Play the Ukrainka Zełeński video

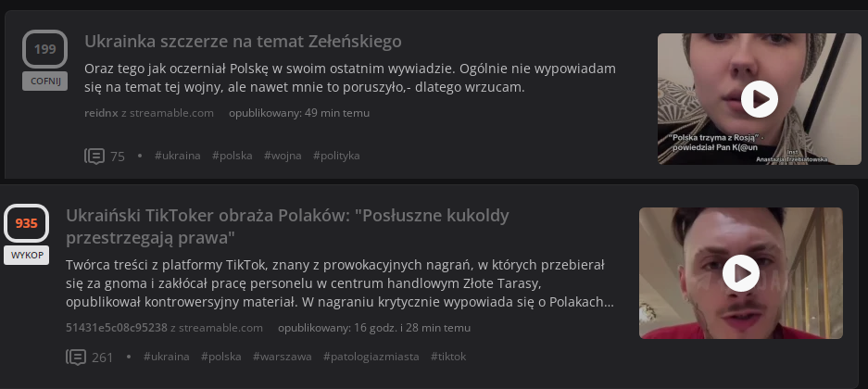759,98
